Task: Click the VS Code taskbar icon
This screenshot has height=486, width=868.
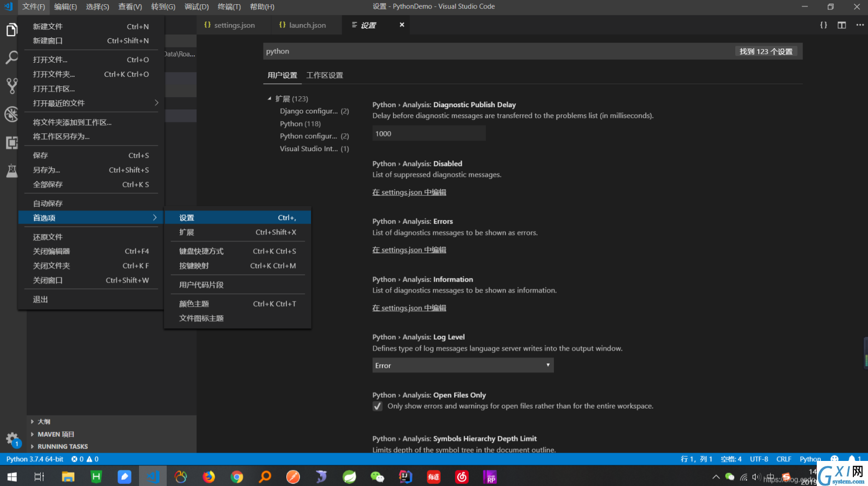Action: click(x=153, y=477)
